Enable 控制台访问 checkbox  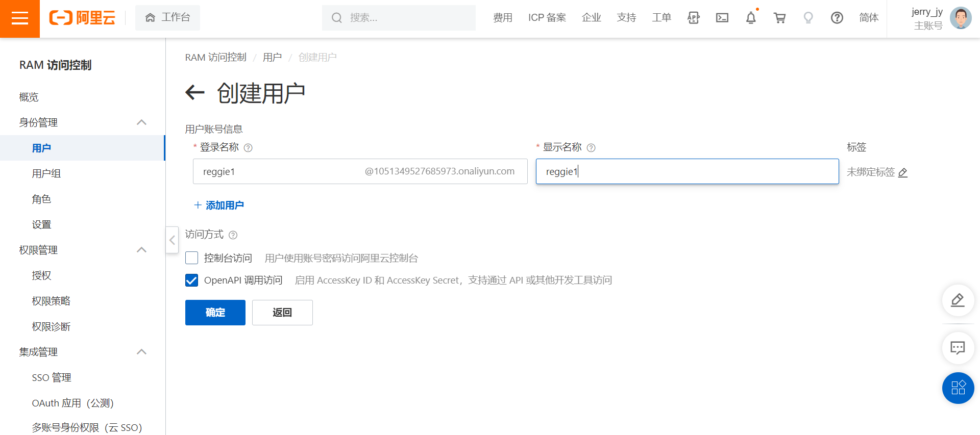(x=192, y=258)
